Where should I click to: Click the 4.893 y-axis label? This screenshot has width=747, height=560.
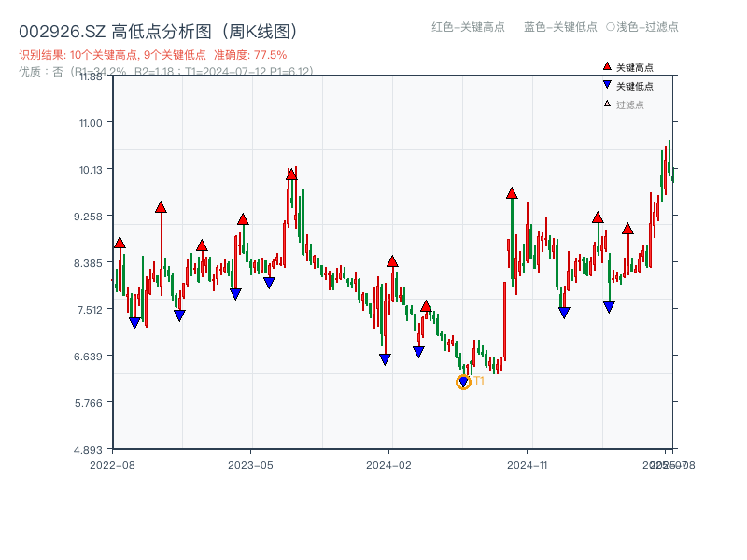click(x=88, y=450)
